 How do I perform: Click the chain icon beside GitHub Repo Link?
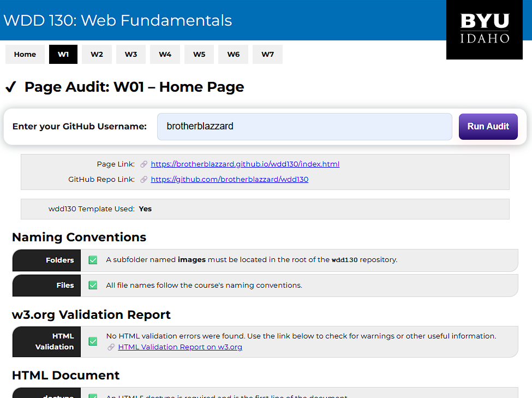(x=143, y=179)
